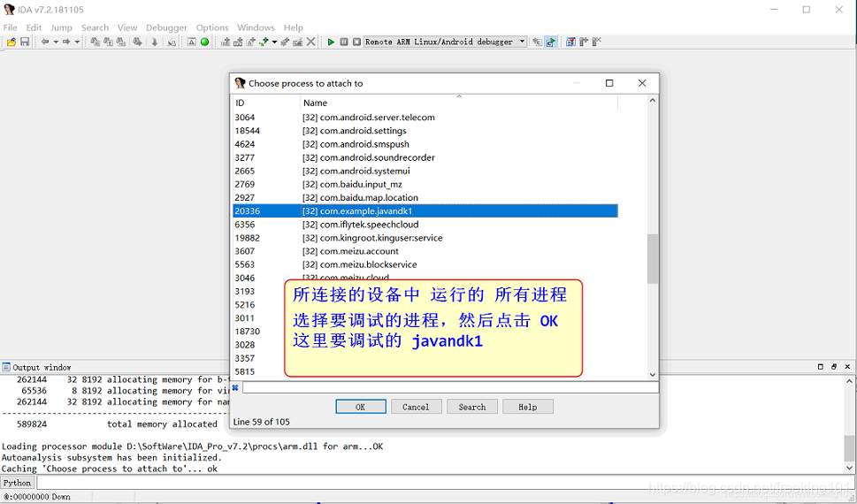The image size is (857, 504).
Task: Click the highlighted blue step icon with green arrow
Action: pyautogui.click(x=550, y=42)
